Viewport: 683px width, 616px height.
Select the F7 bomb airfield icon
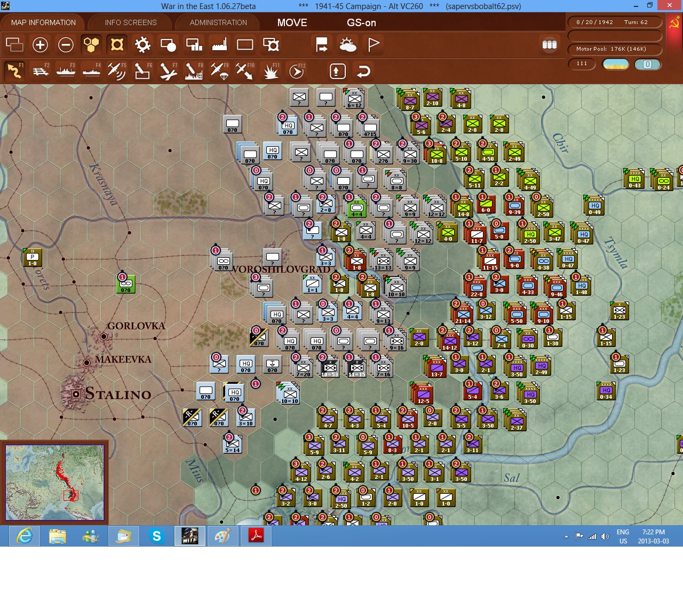168,70
